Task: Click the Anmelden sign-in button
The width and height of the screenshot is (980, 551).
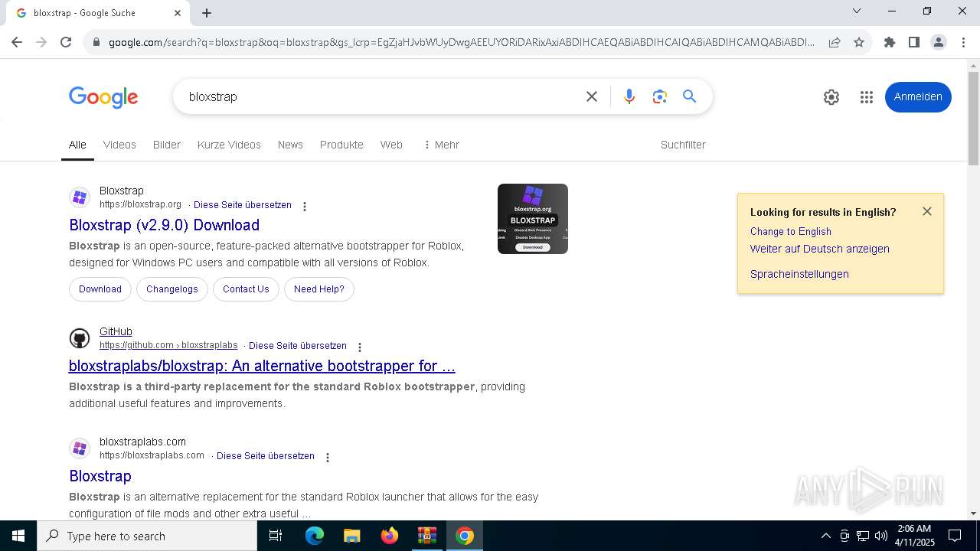Action: (x=918, y=97)
